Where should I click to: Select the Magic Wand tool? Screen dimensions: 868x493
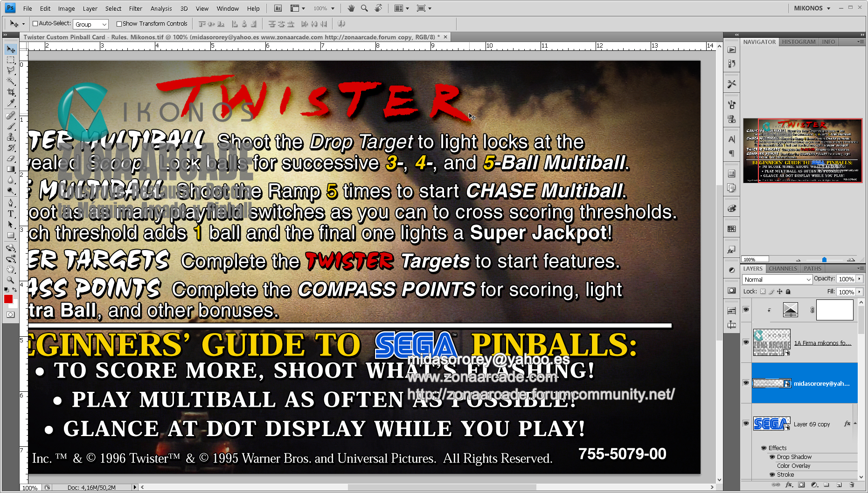point(11,81)
